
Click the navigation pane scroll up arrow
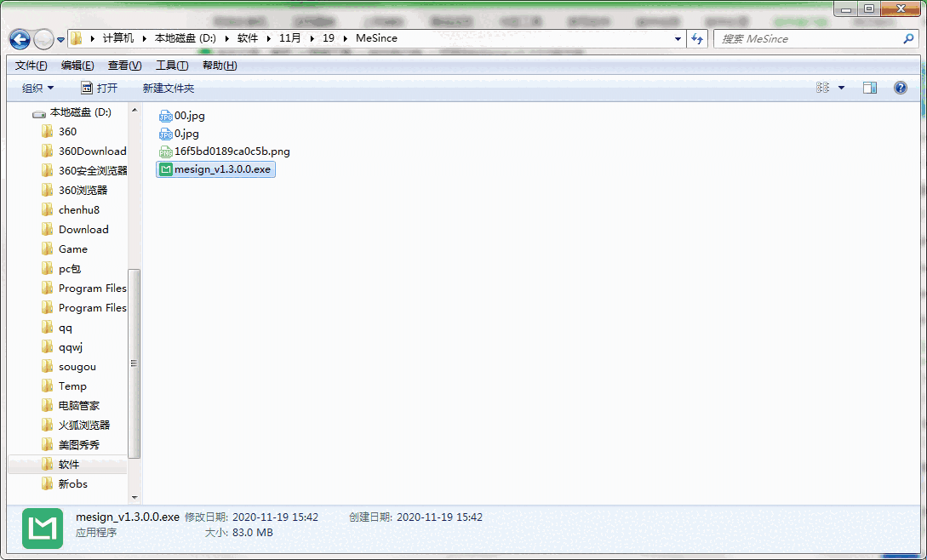click(x=134, y=110)
